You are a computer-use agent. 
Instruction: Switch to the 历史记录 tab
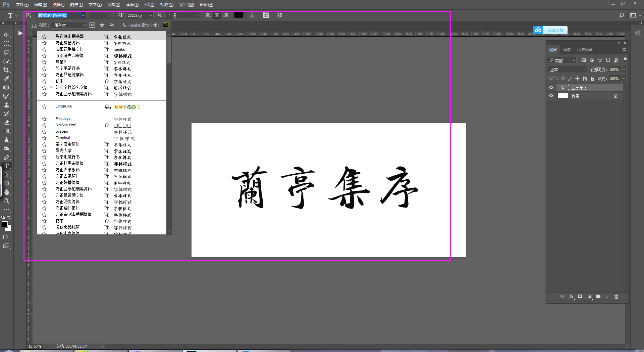click(585, 50)
